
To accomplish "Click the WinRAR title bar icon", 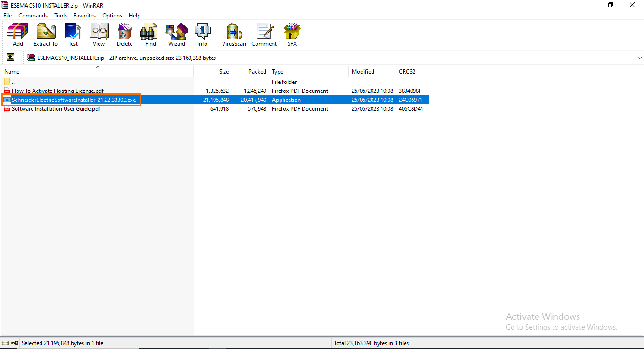I will [x=5, y=5].
